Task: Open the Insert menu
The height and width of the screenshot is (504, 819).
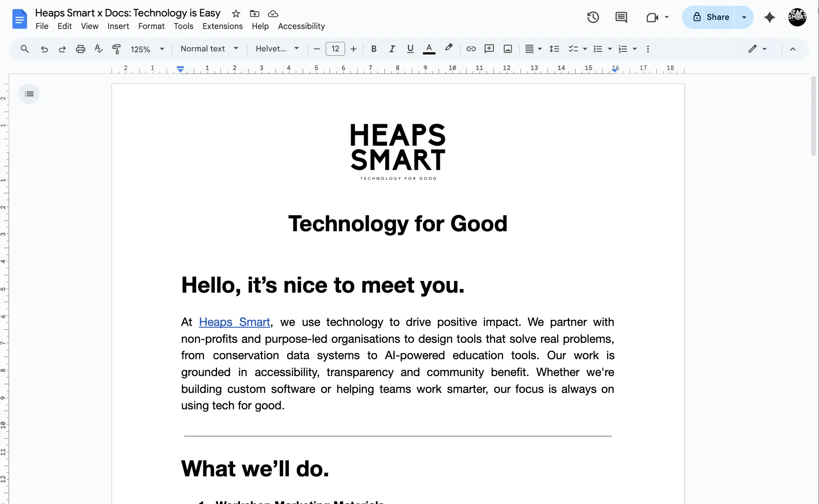Action: click(118, 26)
